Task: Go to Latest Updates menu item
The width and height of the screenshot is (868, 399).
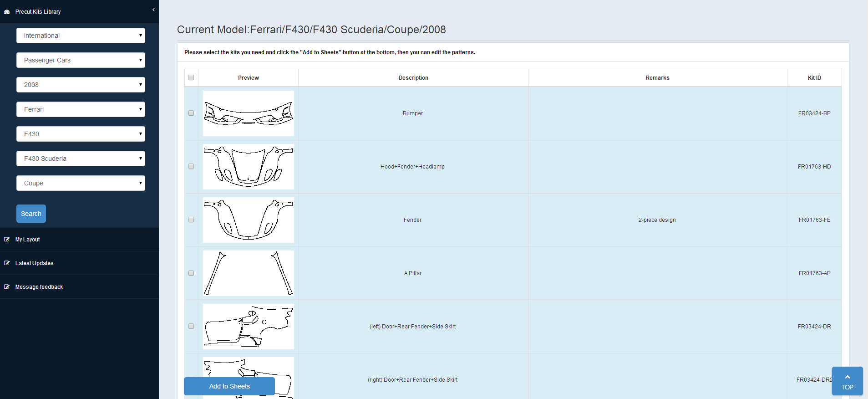Action: [x=35, y=263]
